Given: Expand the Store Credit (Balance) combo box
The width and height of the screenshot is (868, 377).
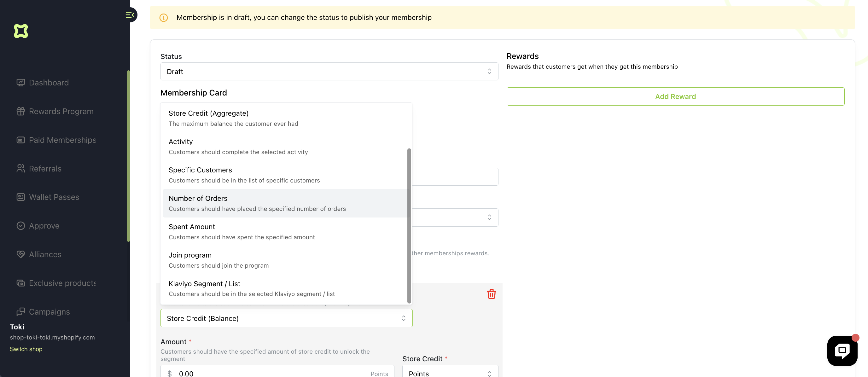Looking at the screenshot, I should [x=403, y=318].
